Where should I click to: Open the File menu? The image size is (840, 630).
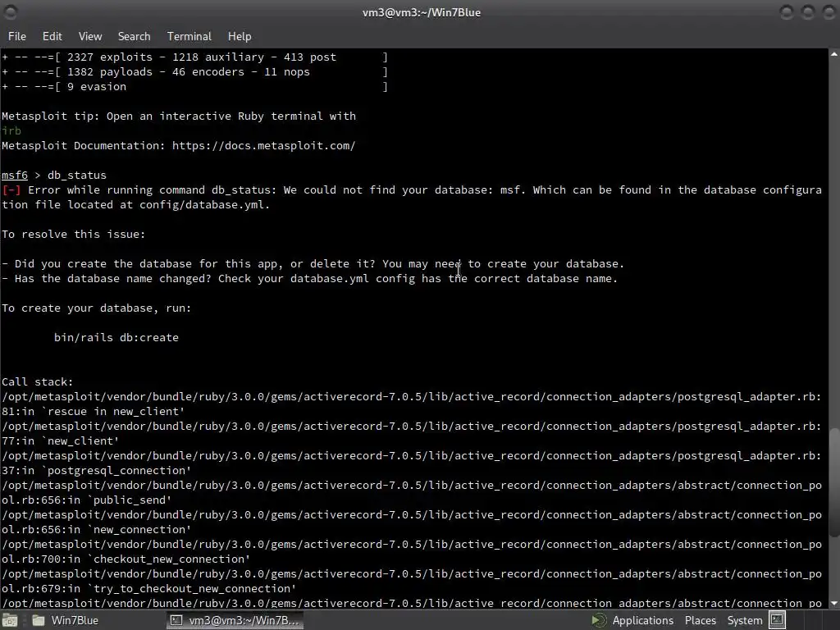click(16, 36)
